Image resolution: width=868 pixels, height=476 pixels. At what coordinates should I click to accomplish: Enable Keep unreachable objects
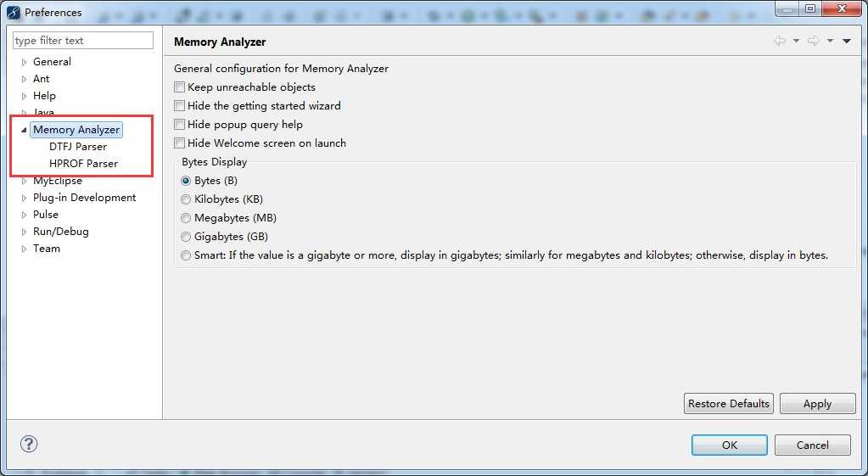coord(179,87)
